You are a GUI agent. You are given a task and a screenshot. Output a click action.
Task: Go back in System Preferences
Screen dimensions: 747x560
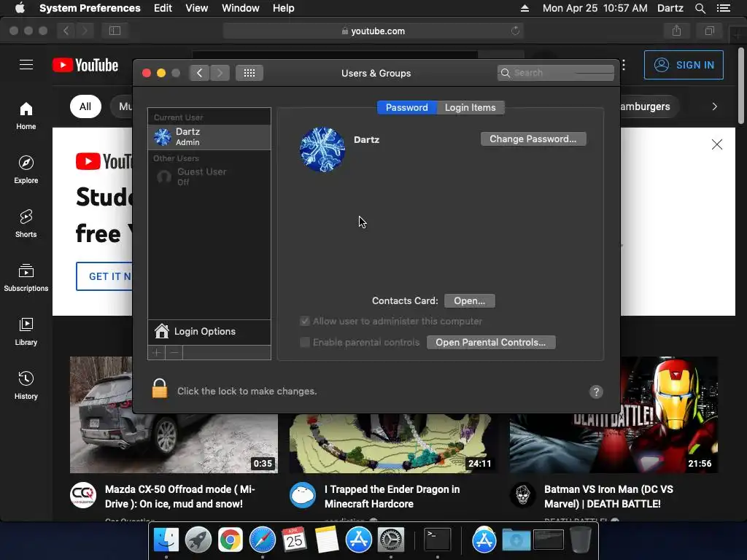[x=199, y=73]
